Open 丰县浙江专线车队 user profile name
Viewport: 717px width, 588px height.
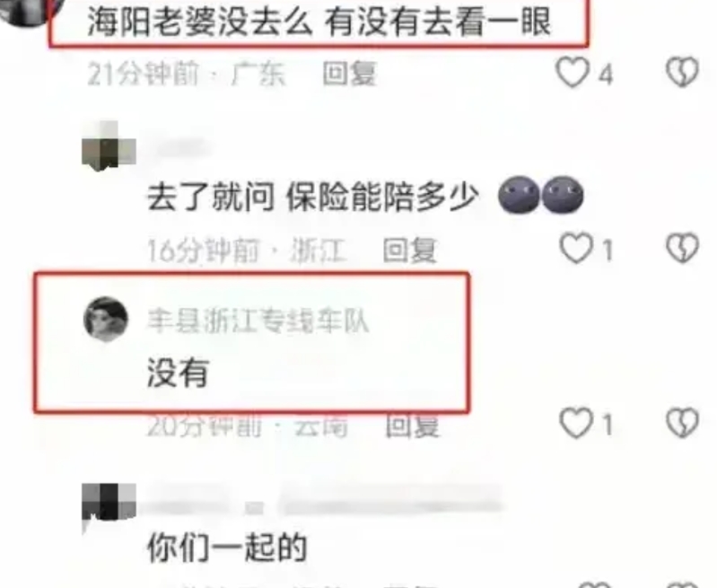click(x=258, y=320)
